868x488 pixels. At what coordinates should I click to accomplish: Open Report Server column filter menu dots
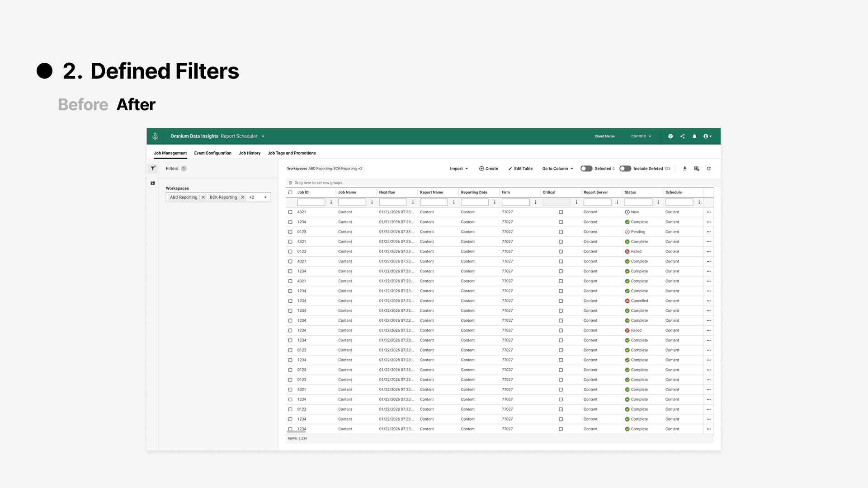pos(618,202)
